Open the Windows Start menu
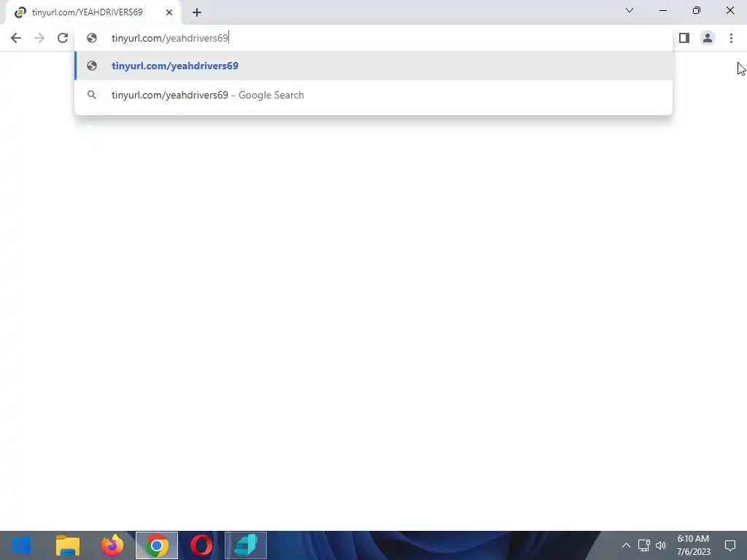The image size is (747, 560). pyautogui.click(x=21, y=545)
